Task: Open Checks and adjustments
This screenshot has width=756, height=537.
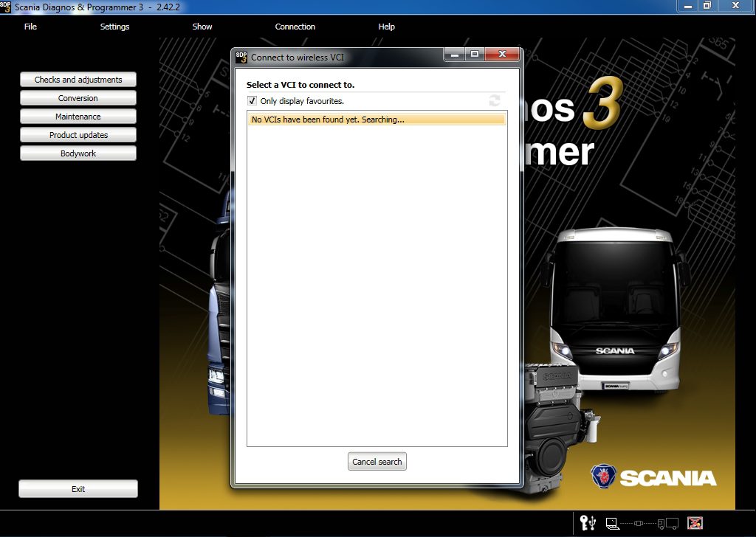Action: click(78, 79)
